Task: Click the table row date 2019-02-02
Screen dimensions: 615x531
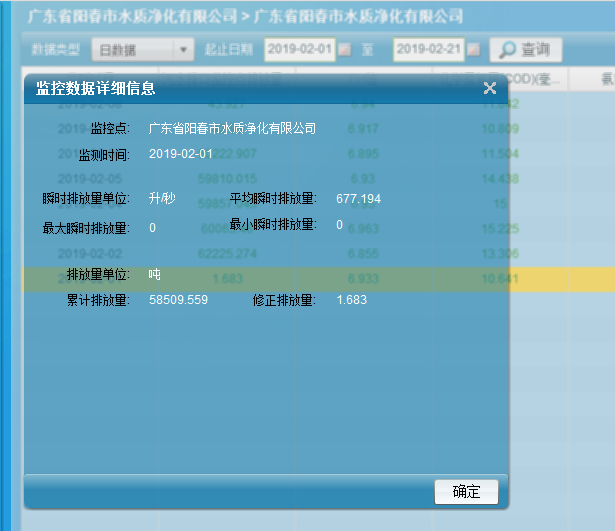Action: [x=90, y=254]
